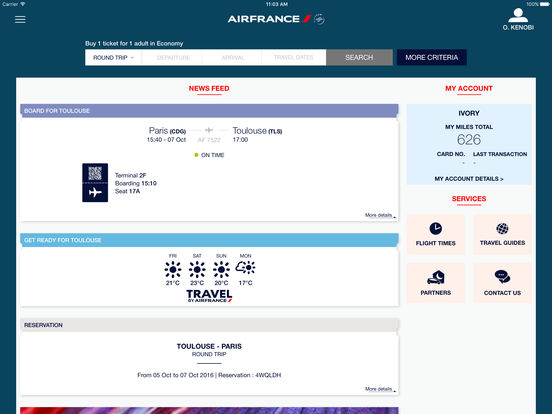
Task: Click the green On Time status dot
Action: [x=196, y=155]
